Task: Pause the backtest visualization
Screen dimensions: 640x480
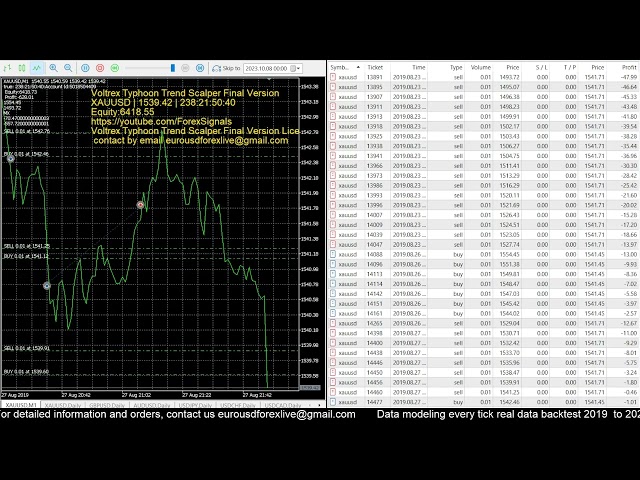Action: click(85, 68)
